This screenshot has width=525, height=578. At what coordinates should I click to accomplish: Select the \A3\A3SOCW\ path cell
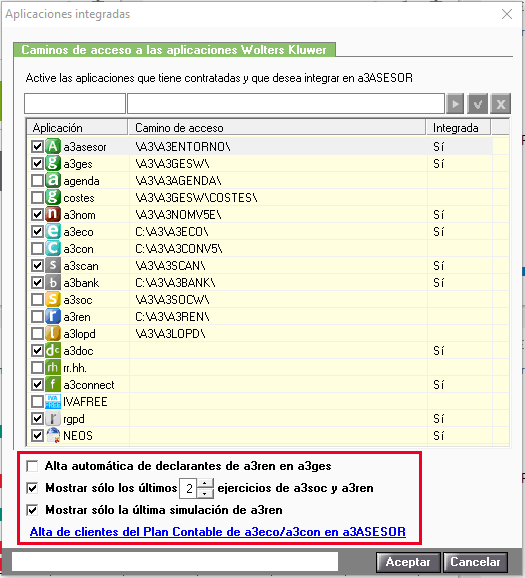(x=278, y=299)
